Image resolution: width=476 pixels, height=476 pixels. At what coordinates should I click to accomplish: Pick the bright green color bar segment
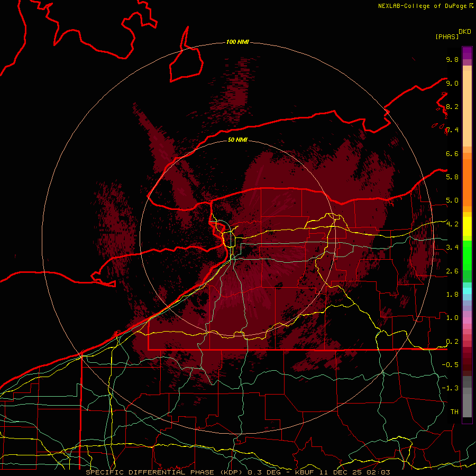(467, 255)
